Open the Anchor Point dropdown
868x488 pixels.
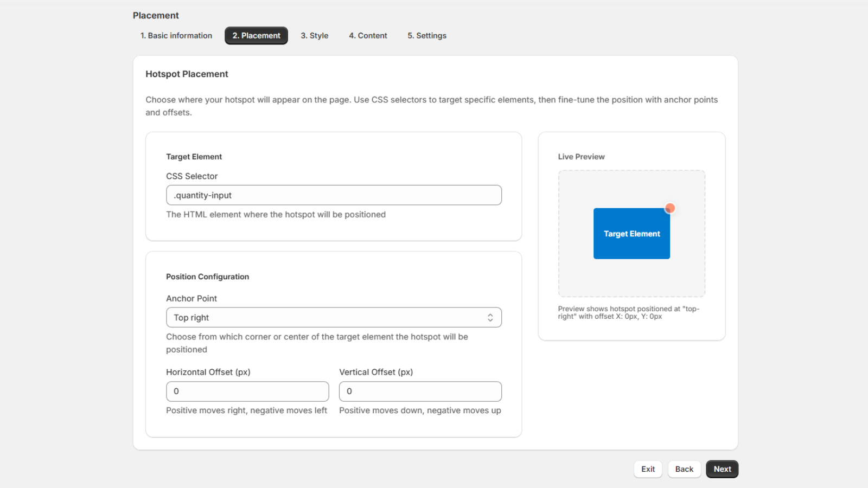(334, 317)
